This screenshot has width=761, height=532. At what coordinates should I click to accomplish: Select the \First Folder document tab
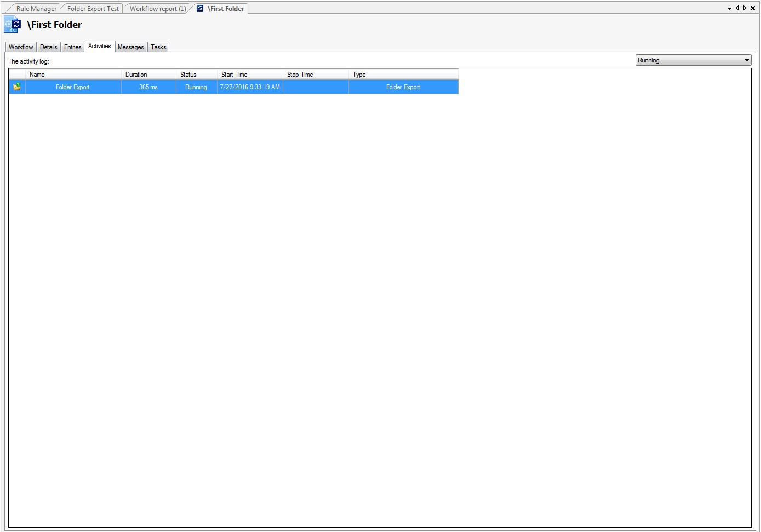coord(221,9)
